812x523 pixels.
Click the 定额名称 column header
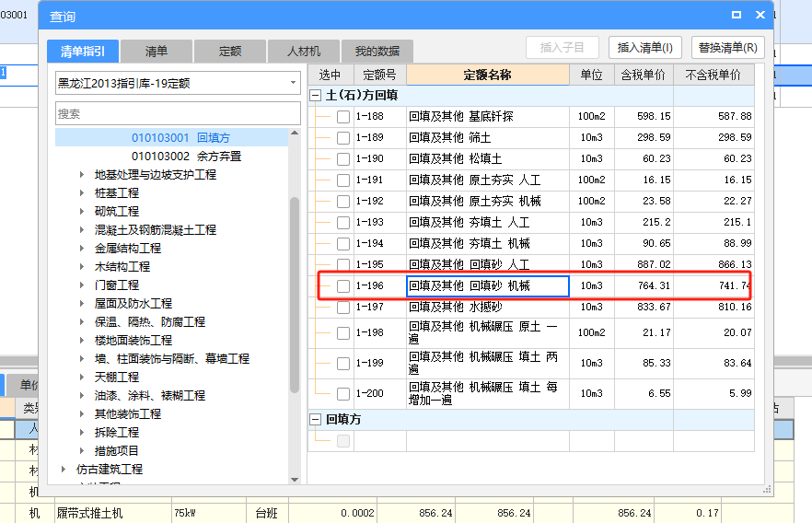point(488,76)
